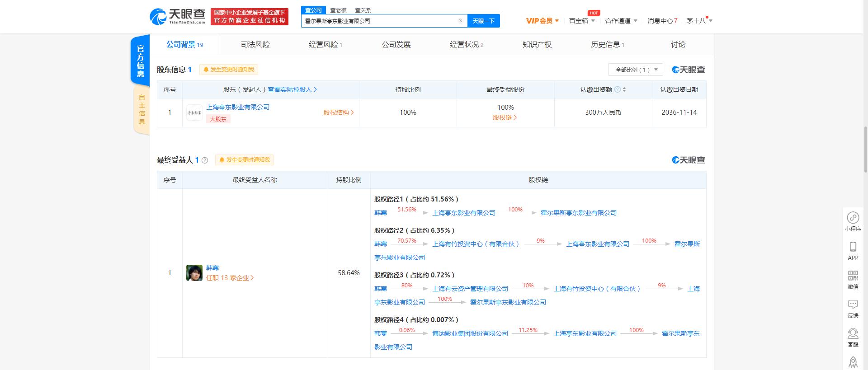Viewport: 868px width, 370px height.
Task: Open shareholder 上海亭东影业有限公司 link
Action: (x=238, y=107)
